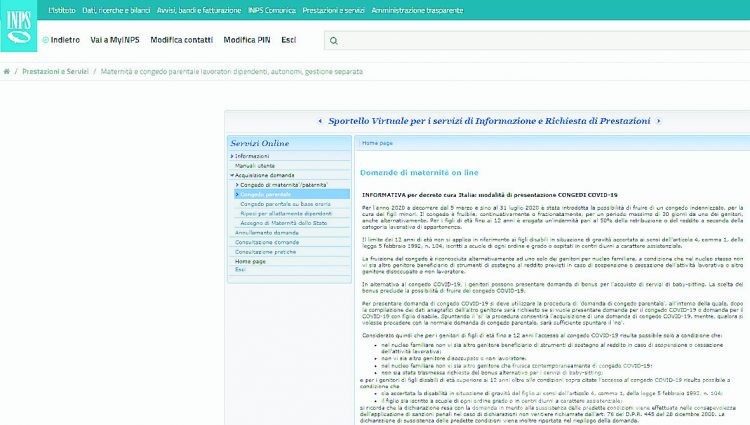Open Vai a MyINPS link
The image size is (750, 425).
tap(115, 40)
